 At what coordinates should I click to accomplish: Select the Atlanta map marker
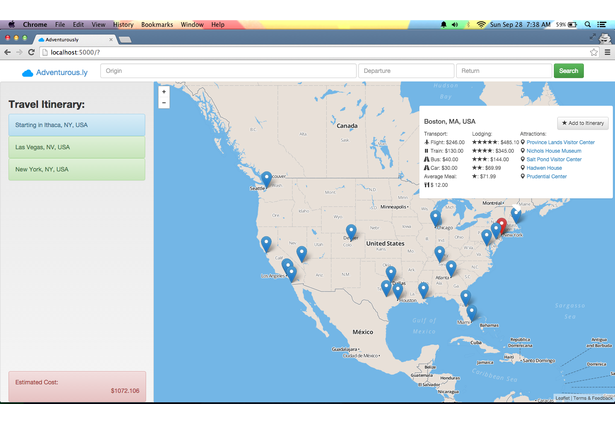[x=451, y=269]
